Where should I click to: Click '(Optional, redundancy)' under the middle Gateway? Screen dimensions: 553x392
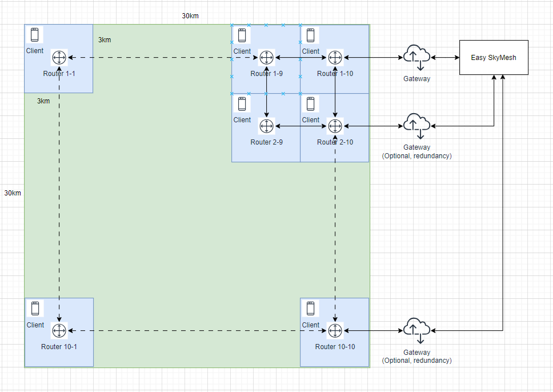417,156
